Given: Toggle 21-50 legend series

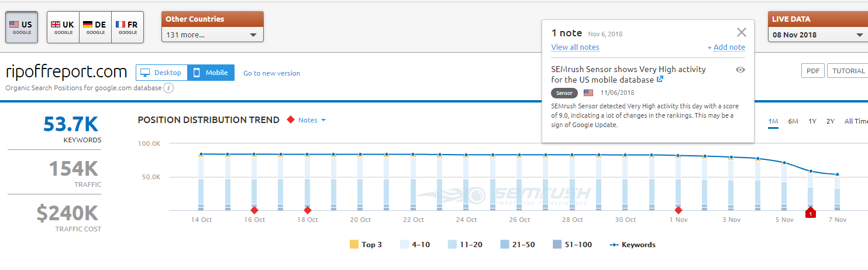Looking at the screenshot, I should (x=517, y=244).
